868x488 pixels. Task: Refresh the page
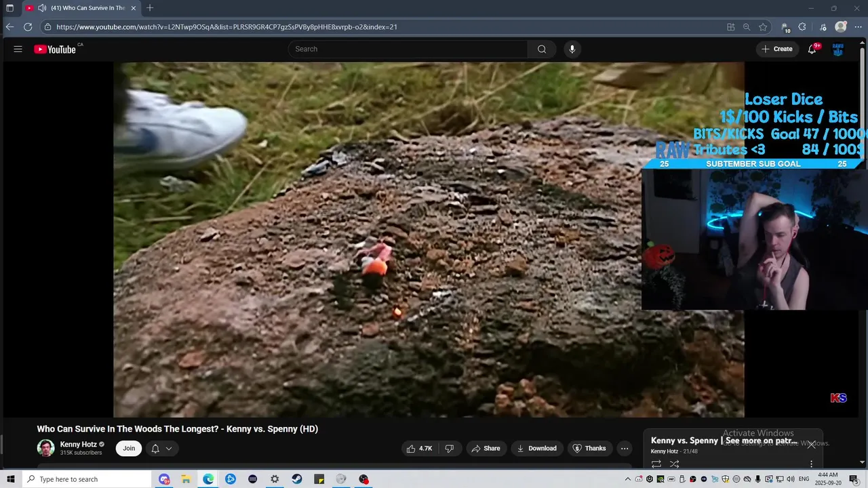click(x=28, y=27)
